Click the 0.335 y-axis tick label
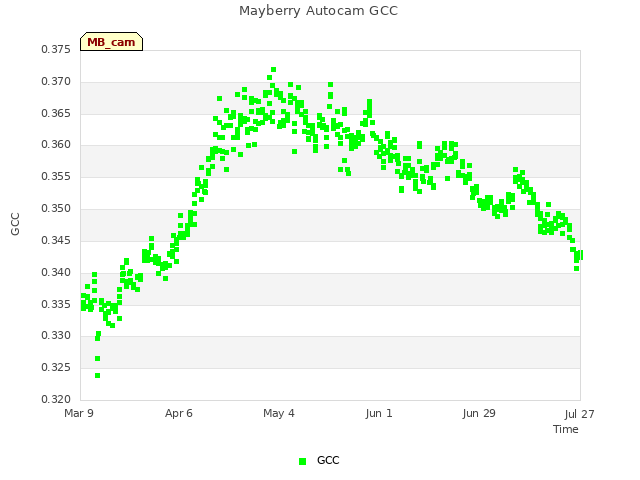 tap(56, 304)
